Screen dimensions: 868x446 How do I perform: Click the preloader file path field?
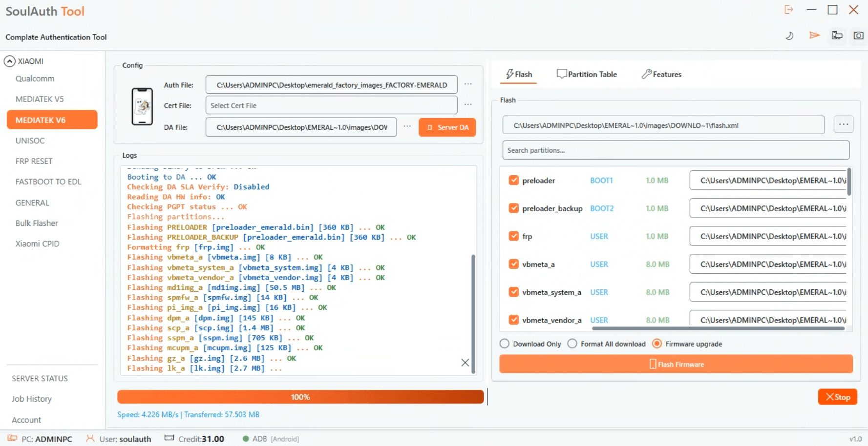click(x=768, y=180)
